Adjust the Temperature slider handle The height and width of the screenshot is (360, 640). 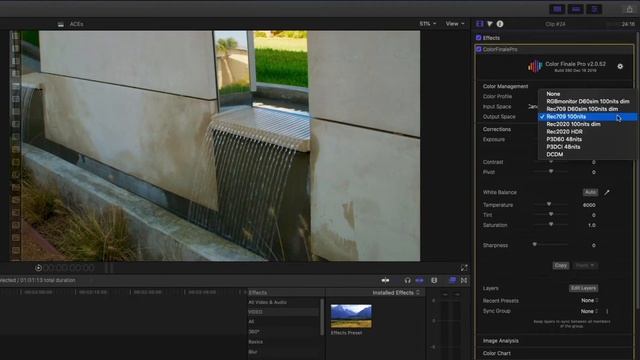click(x=549, y=204)
